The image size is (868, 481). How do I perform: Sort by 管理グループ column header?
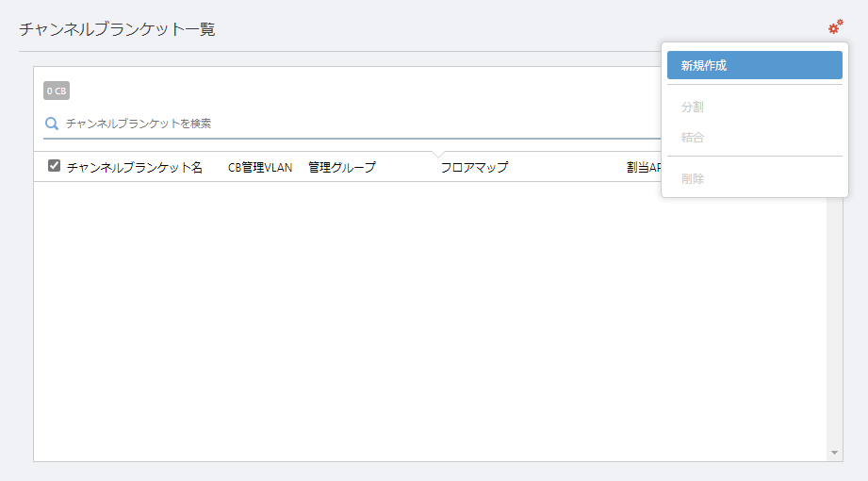(x=341, y=167)
